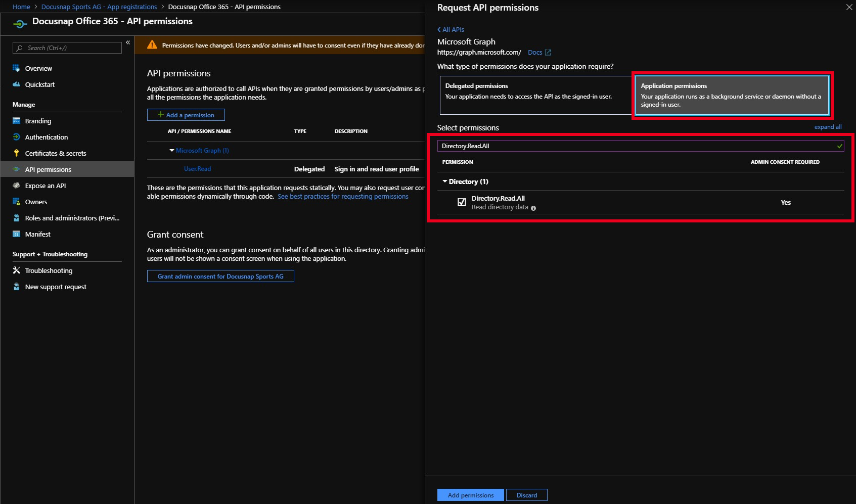Screen dimensions: 856x504
Task: Open the Docs link for Microsoft Graph
Action: [x=535, y=53]
